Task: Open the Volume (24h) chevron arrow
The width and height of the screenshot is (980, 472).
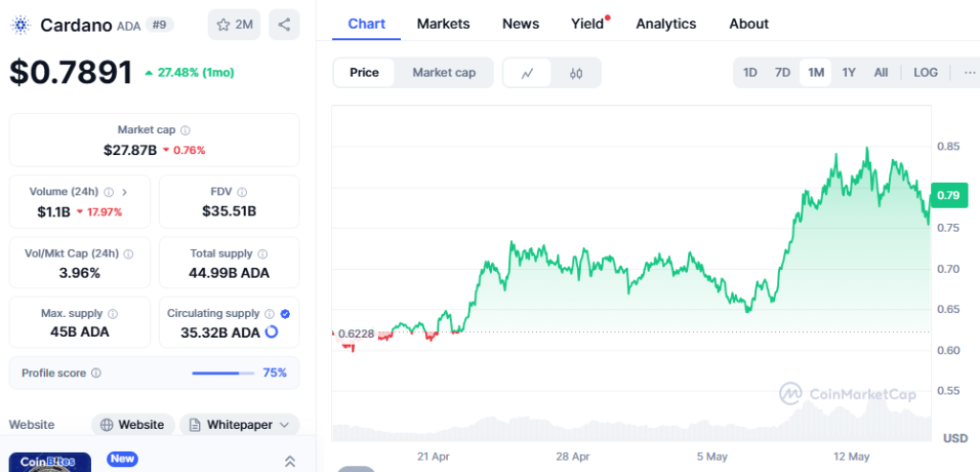Action: pyautogui.click(x=124, y=191)
